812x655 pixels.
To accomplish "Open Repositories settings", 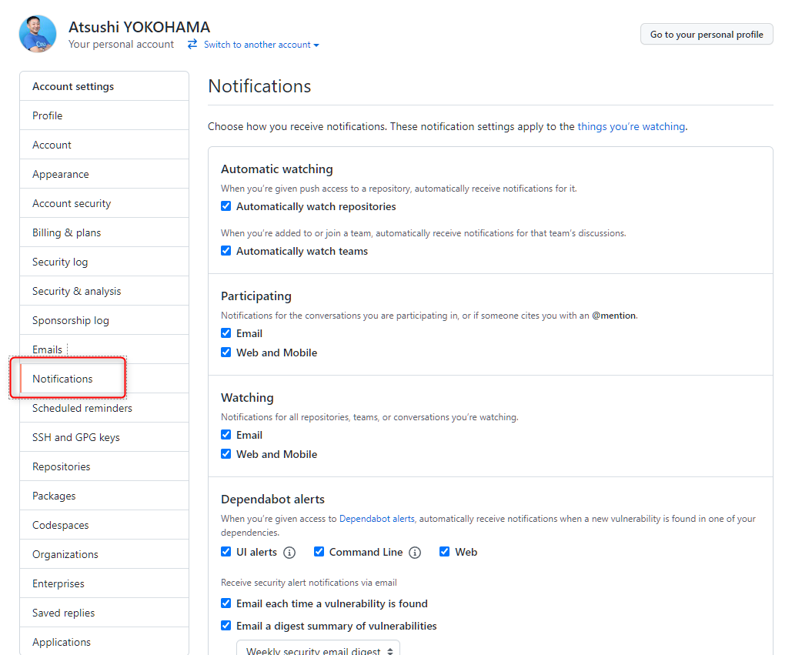I will [104, 466].
